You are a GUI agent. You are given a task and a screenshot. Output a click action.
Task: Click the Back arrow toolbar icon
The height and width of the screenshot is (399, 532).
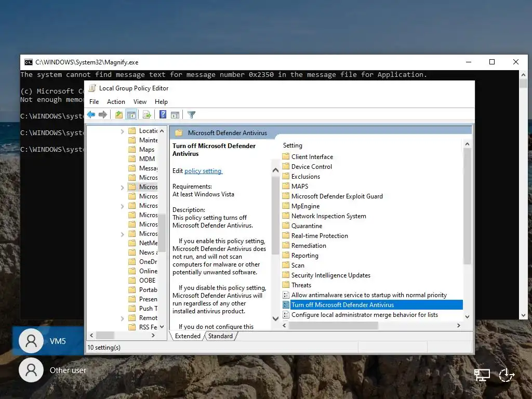coord(91,115)
